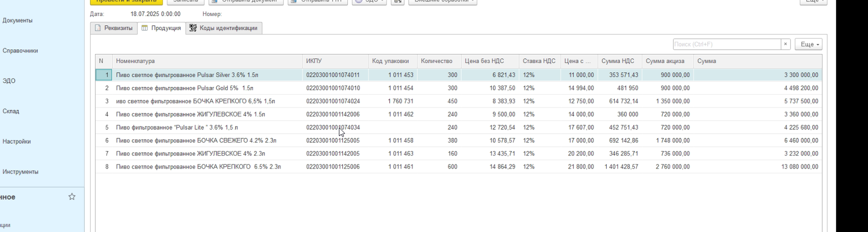Select row БОЧКА СВЕЖЕГО 4.2% 2.3л
The width and height of the screenshot is (868, 232).
coord(459,140)
